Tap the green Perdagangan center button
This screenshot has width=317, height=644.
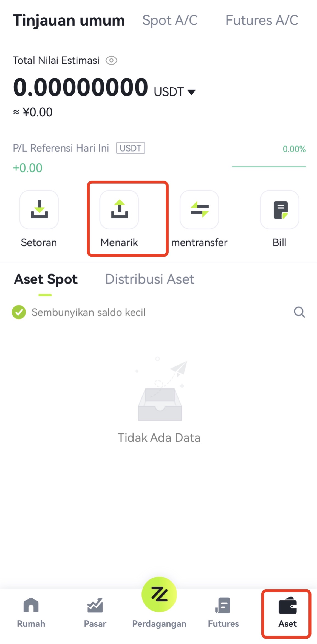pyautogui.click(x=159, y=594)
